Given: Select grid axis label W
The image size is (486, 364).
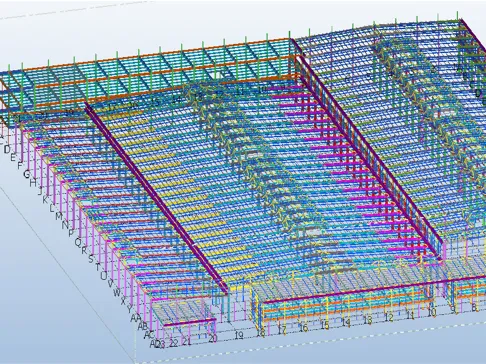Looking at the screenshot, I should (117, 293).
